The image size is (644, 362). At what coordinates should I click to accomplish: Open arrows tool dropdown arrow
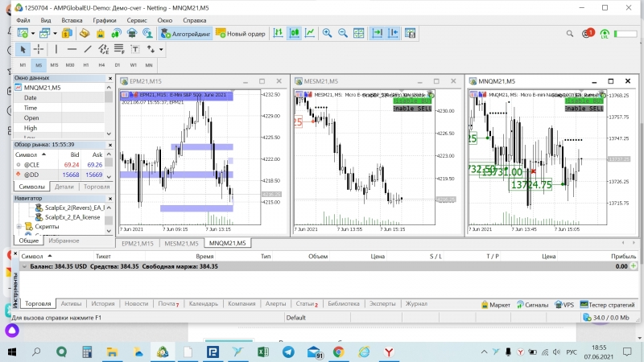(x=161, y=50)
